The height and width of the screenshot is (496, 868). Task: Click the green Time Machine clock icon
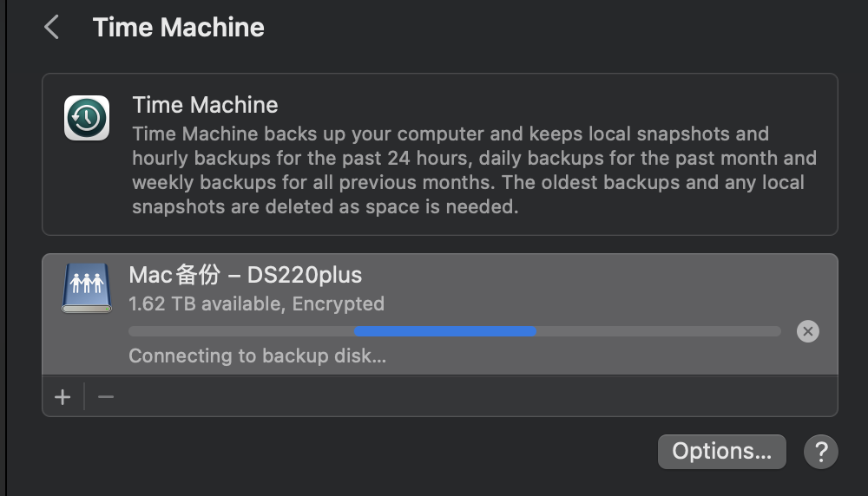(86, 118)
